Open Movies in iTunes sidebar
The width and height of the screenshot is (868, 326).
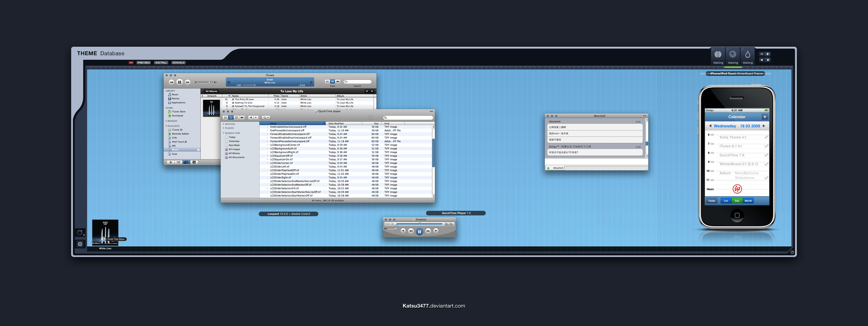[x=174, y=98]
